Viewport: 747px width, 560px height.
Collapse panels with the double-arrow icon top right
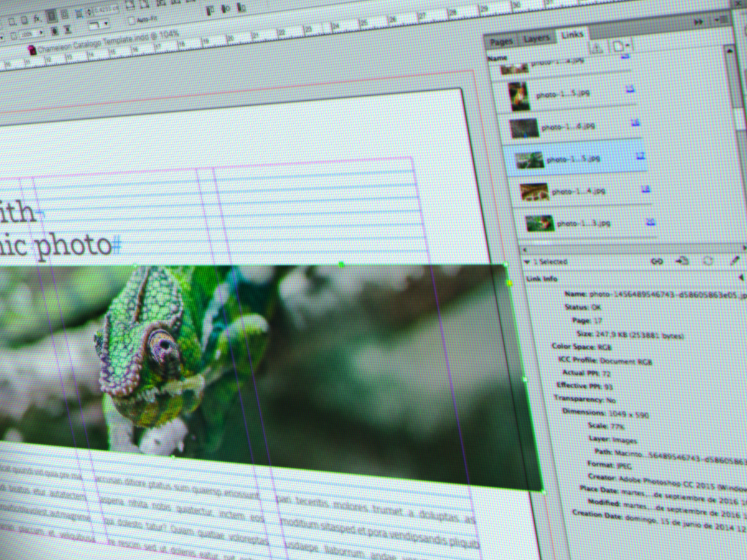697,21
